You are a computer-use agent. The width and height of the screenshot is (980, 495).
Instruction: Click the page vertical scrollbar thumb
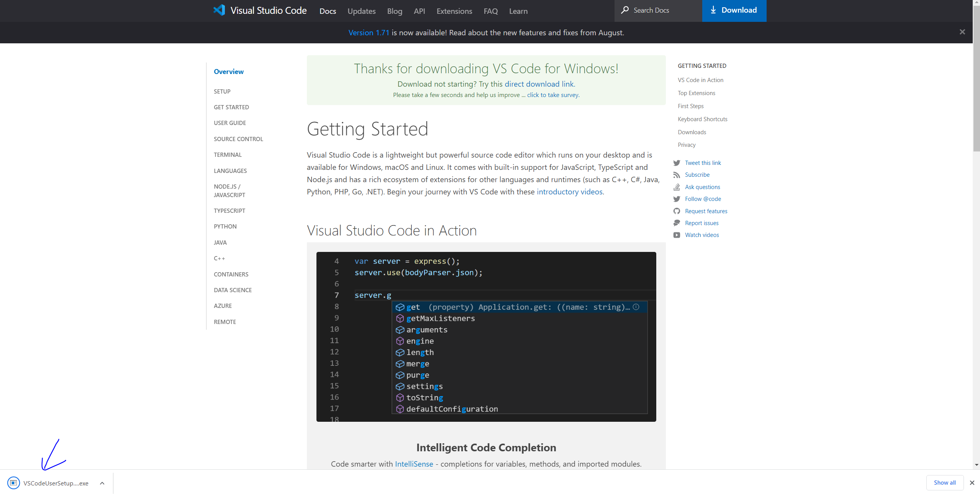[x=976, y=79]
